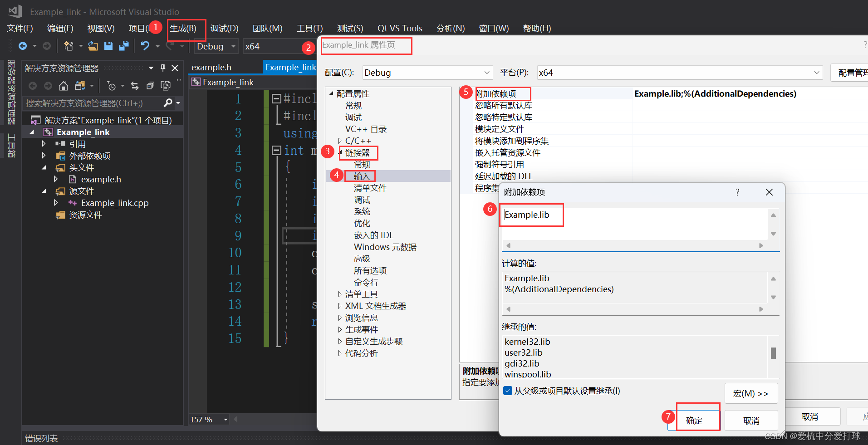
Task: Click the Solution Explorer views switch icon
Action: 80,86
